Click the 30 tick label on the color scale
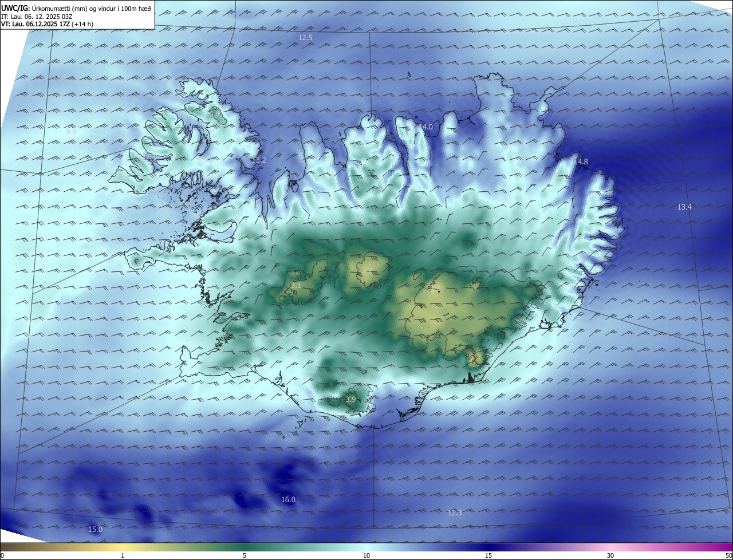The width and height of the screenshot is (733, 560). pyautogui.click(x=610, y=555)
